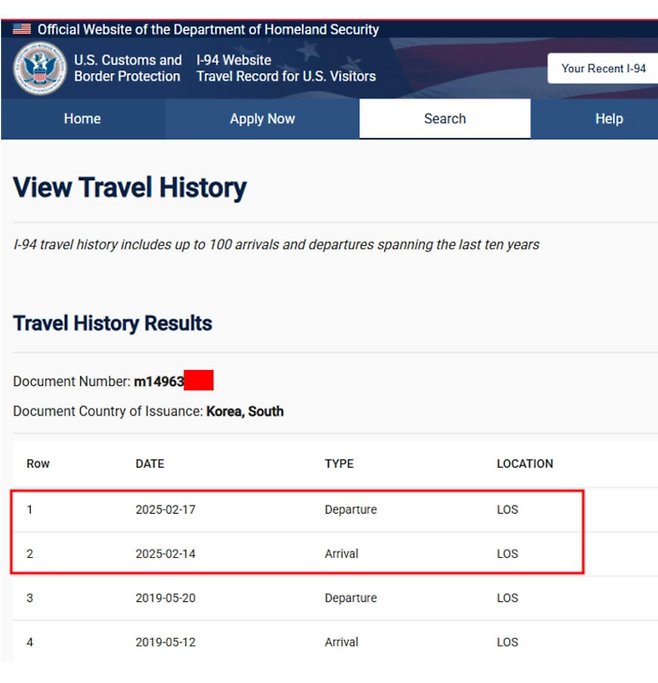Click the I-94 Website Travel Record title
This screenshot has height=683, width=658.
tap(286, 68)
